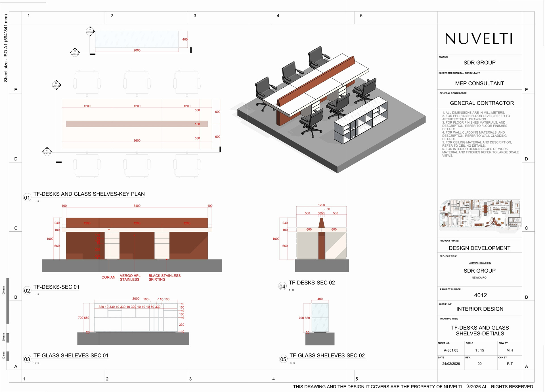Click view number bubble 01 of the key plan title

click(27, 198)
